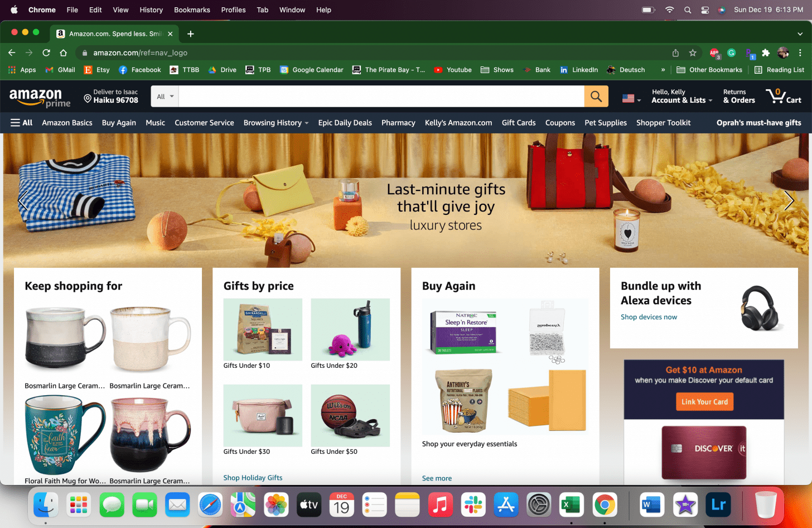Open the GMail bookmark
Viewport: 812px width, 528px height.
pyautogui.click(x=60, y=70)
